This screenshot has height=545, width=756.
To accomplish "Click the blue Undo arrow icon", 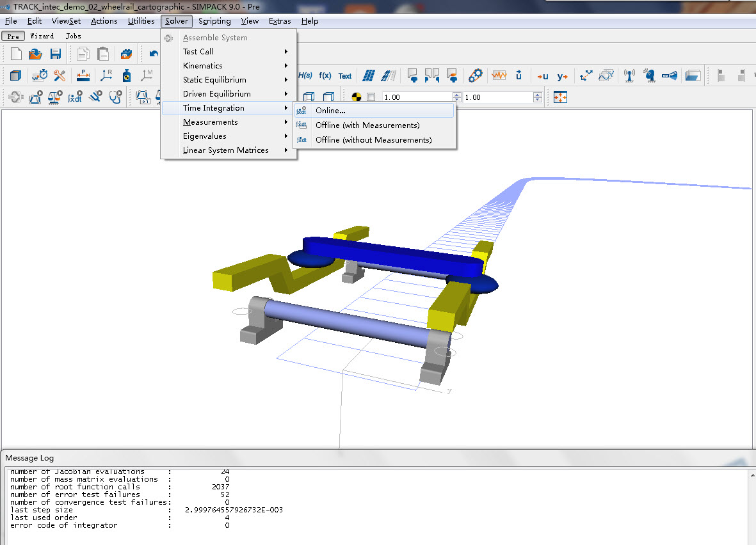I will coord(154,54).
